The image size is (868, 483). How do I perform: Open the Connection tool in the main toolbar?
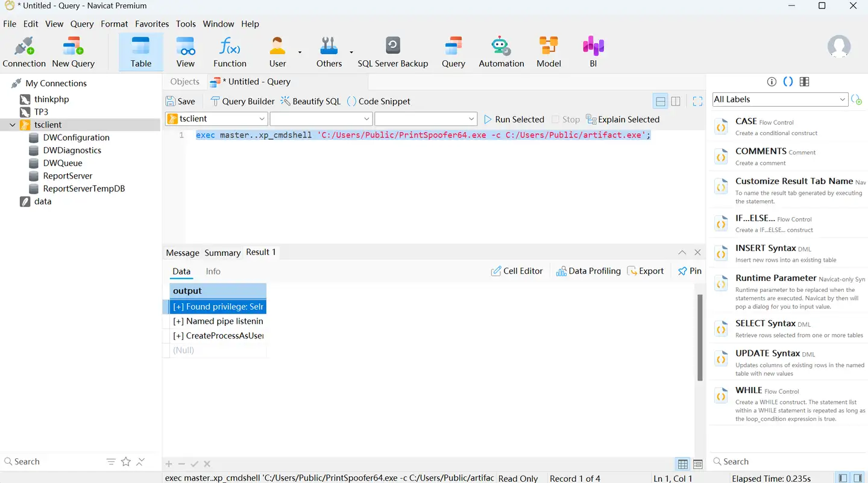pyautogui.click(x=24, y=52)
